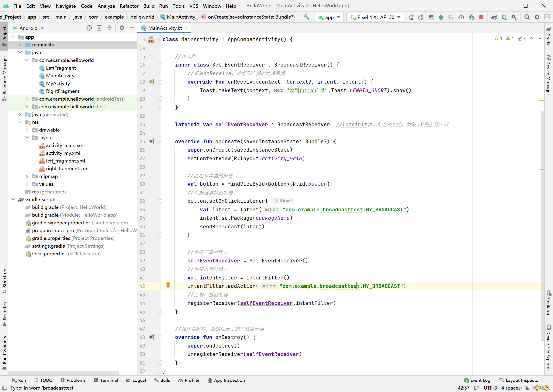Open IDE settings gear in main toolbar
The image size is (553, 392).
pyautogui.click(x=537, y=17)
